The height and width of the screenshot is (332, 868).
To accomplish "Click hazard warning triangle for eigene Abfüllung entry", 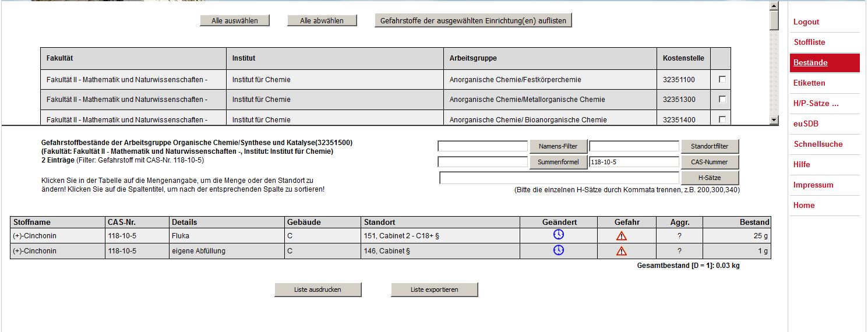I will (622, 251).
